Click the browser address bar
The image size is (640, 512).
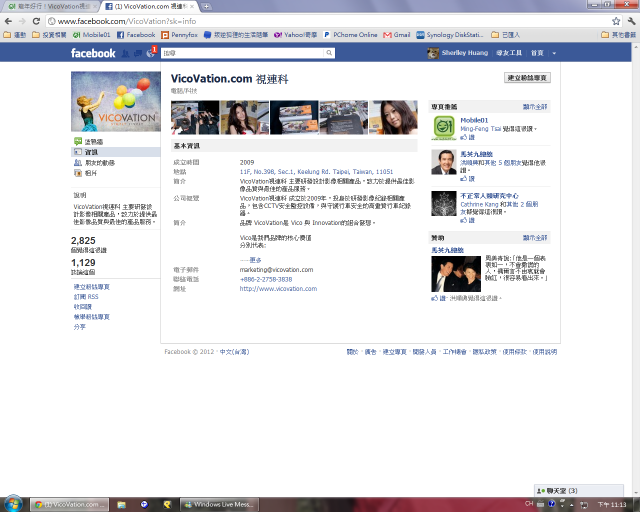click(329, 21)
